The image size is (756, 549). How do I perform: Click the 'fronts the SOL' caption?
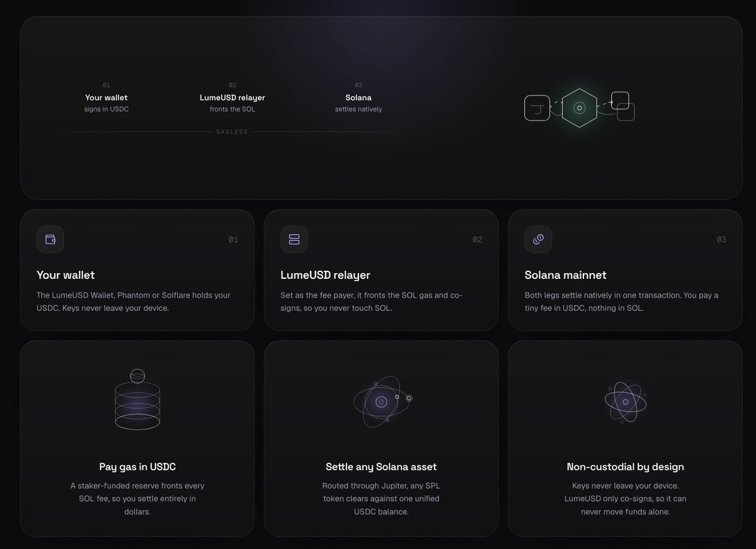click(x=232, y=109)
